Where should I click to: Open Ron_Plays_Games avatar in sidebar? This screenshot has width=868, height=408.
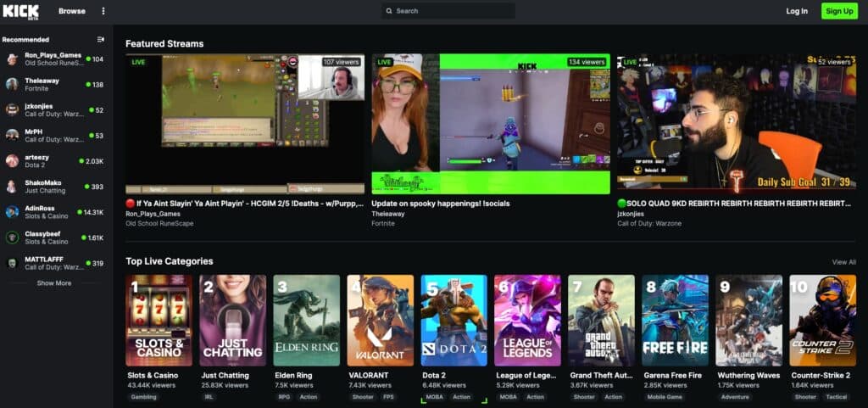(x=12, y=59)
